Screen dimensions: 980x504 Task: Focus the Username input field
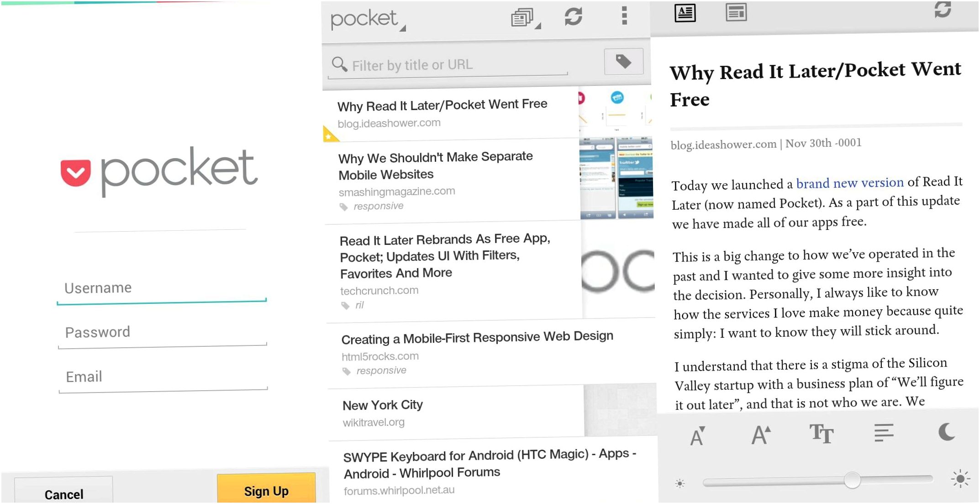tap(162, 289)
